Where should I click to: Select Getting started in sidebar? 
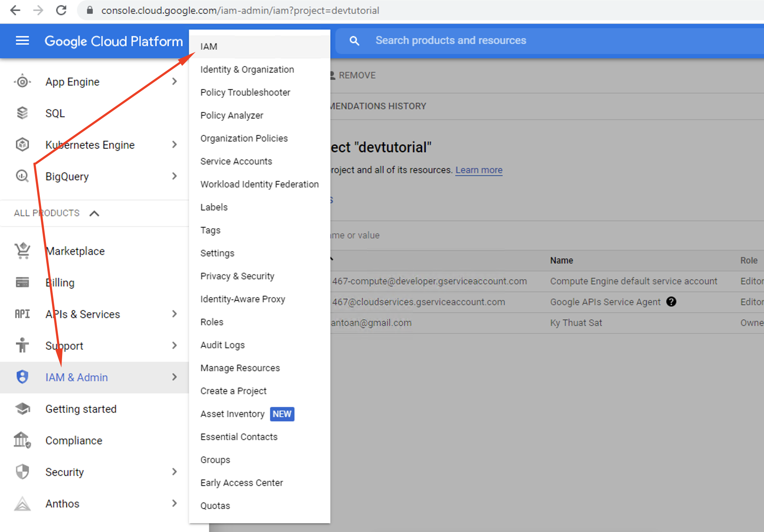click(x=94, y=409)
